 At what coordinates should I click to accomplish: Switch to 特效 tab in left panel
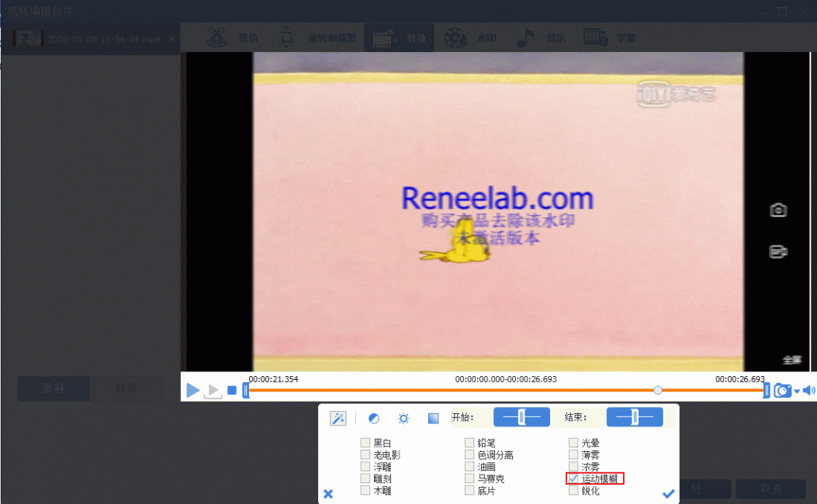pos(126,388)
